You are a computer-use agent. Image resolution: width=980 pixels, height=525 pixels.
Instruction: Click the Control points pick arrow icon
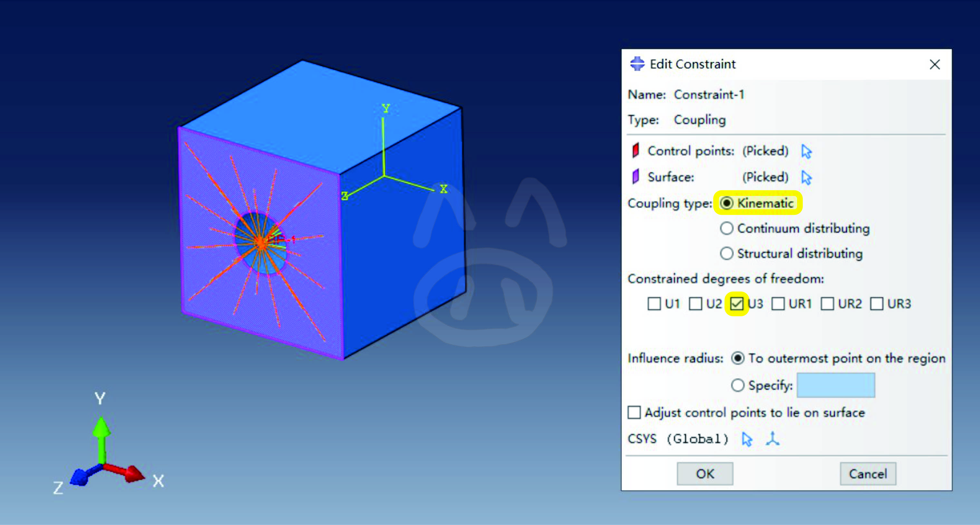coord(806,151)
